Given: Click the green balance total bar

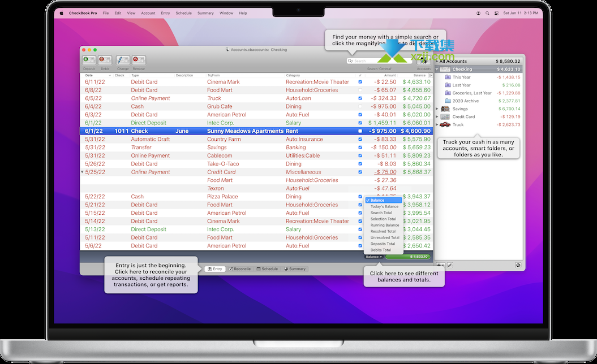Looking at the screenshot, I should tap(408, 257).
